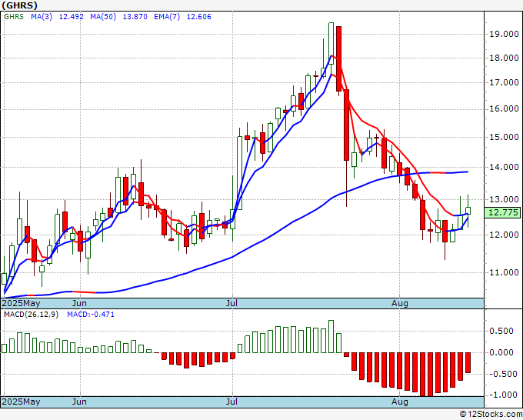Click the tallest green MACD histogram bar

point(331,337)
